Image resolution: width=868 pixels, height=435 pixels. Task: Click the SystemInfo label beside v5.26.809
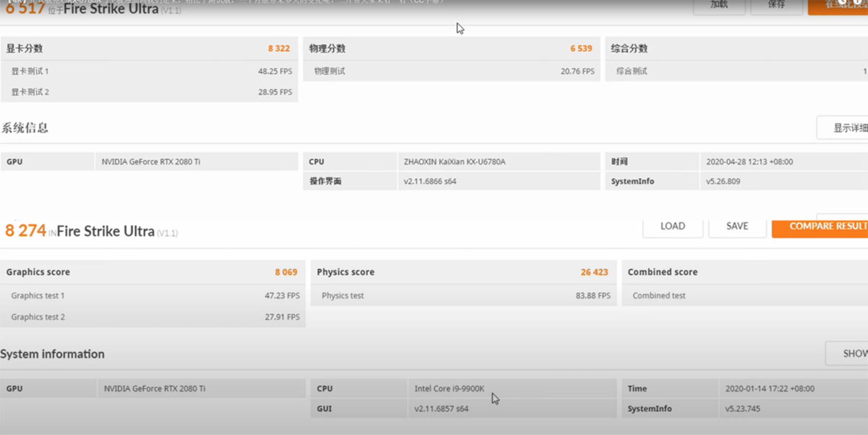point(632,181)
